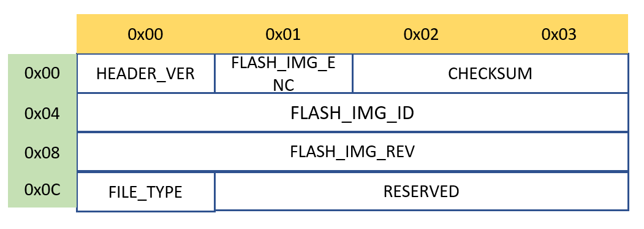
Task: Click the 0x02 column header
Action: pos(421,34)
